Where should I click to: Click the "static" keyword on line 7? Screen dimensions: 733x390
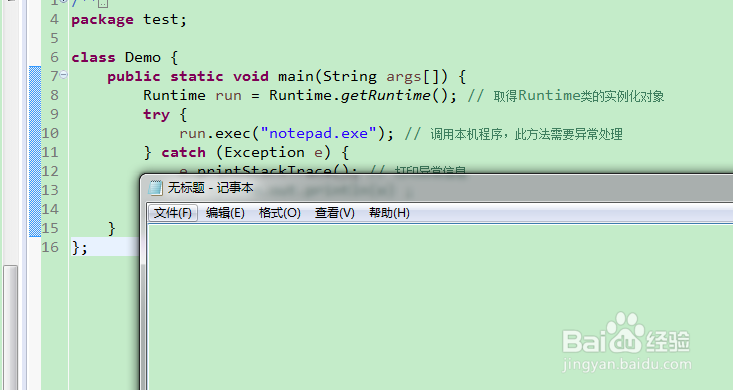tap(197, 76)
